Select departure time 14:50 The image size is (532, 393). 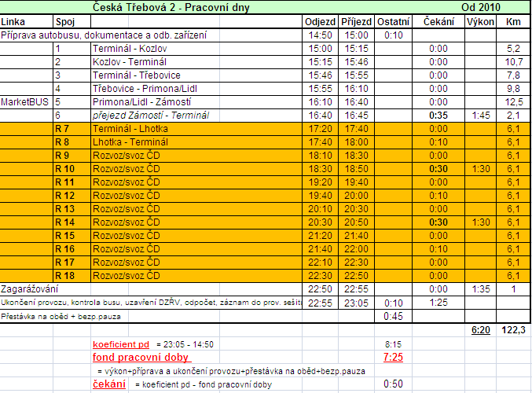pyautogui.click(x=320, y=35)
